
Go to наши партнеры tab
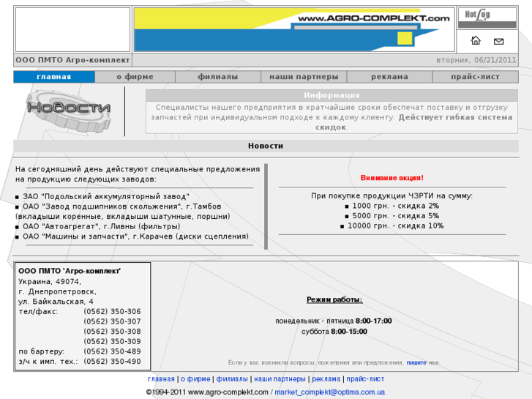pyautogui.click(x=304, y=77)
